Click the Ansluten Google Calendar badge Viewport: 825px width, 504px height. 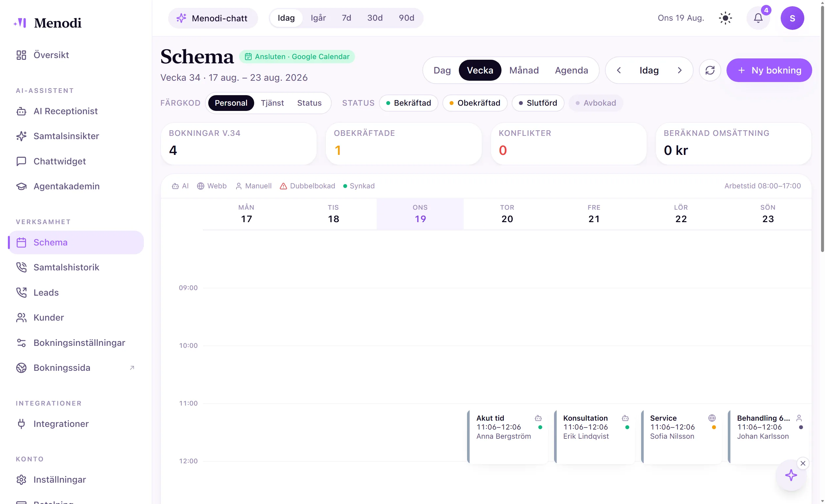[x=297, y=56]
